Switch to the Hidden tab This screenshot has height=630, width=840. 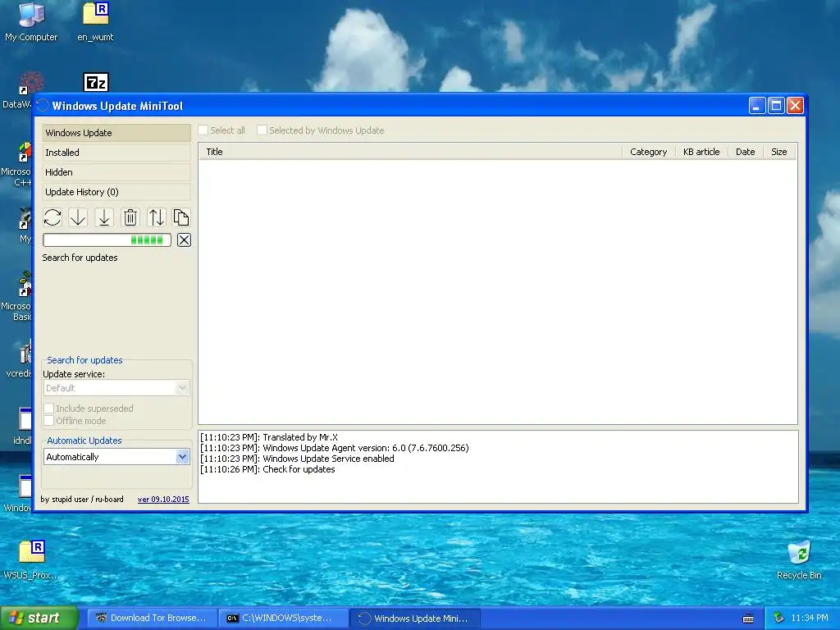pos(116,172)
